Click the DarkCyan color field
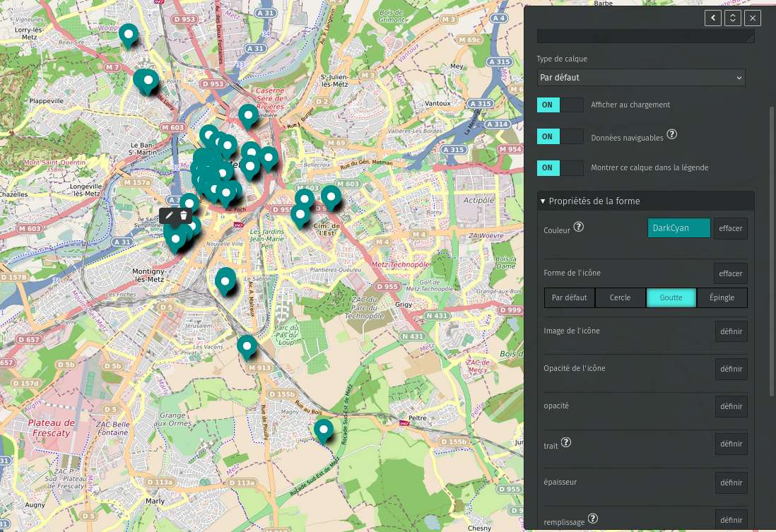This screenshot has width=776, height=532. pos(678,228)
